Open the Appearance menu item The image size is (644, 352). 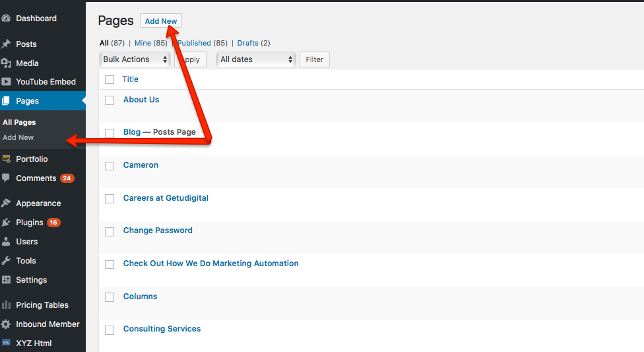tap(38, 203)
